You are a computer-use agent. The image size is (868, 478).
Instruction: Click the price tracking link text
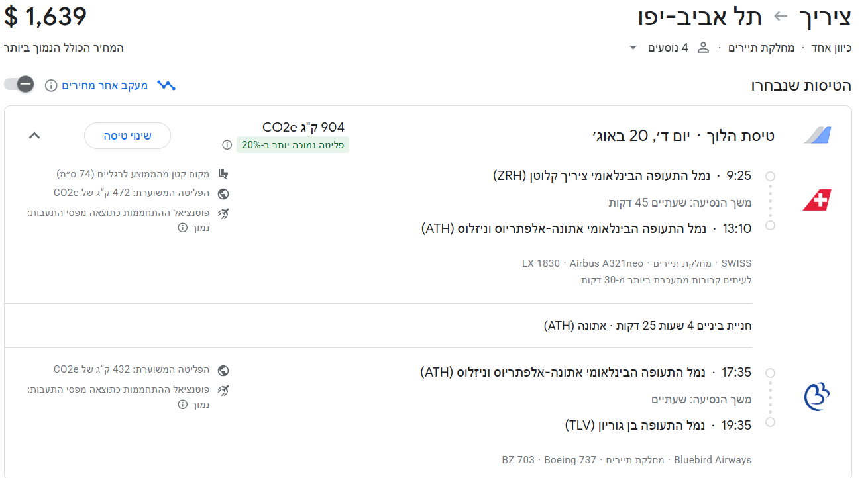[x=105, y=85]
